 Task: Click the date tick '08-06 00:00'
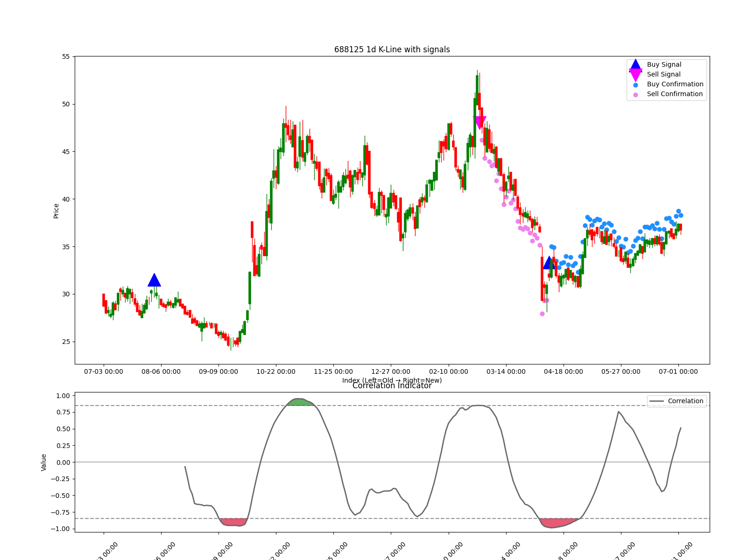pos(161,372)
